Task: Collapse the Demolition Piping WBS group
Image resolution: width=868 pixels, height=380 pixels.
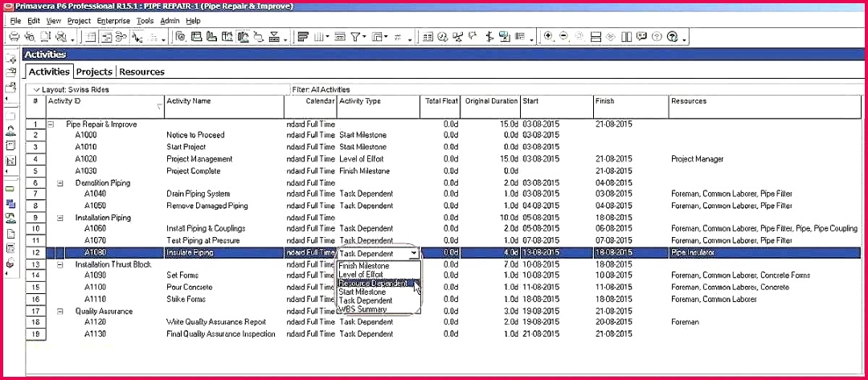Action: click(x=61, y=183)
